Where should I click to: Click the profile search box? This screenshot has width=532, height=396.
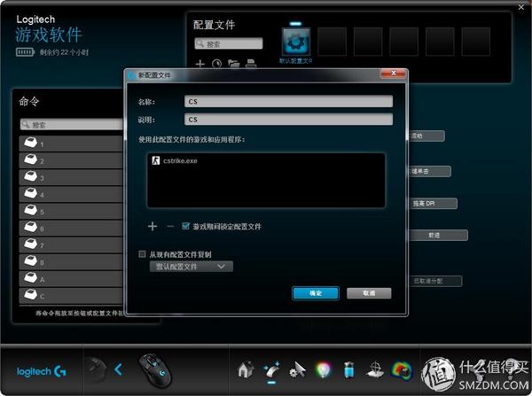point(229,43)
